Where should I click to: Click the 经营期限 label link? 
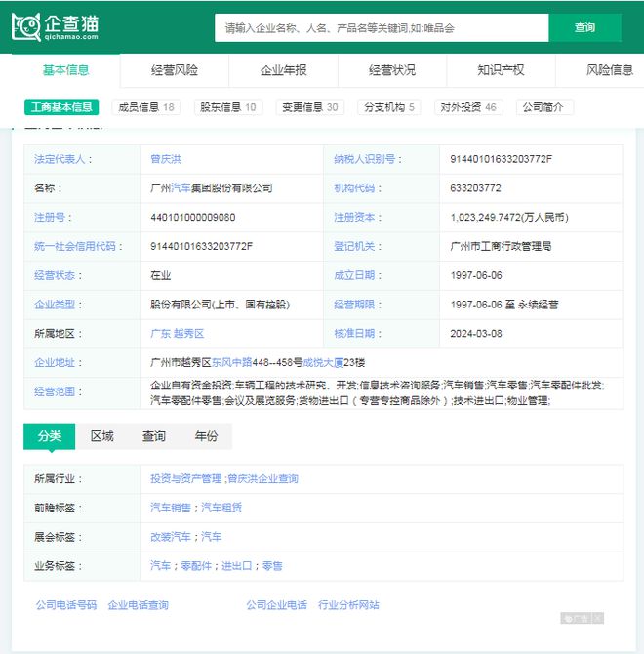[x=354, y=305]
